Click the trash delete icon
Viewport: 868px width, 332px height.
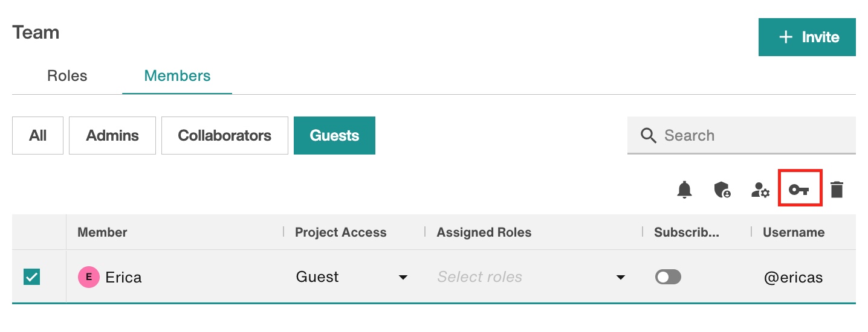click(837, 190)
